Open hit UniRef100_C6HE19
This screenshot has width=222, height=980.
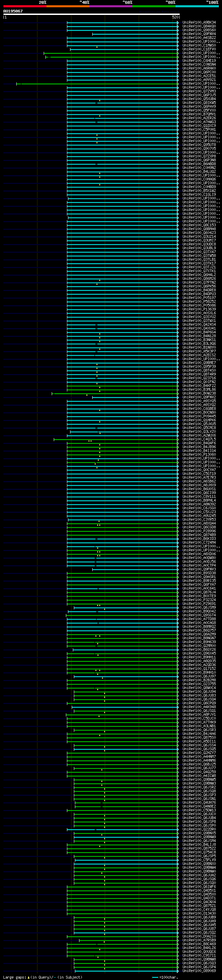tap(199, 60)
